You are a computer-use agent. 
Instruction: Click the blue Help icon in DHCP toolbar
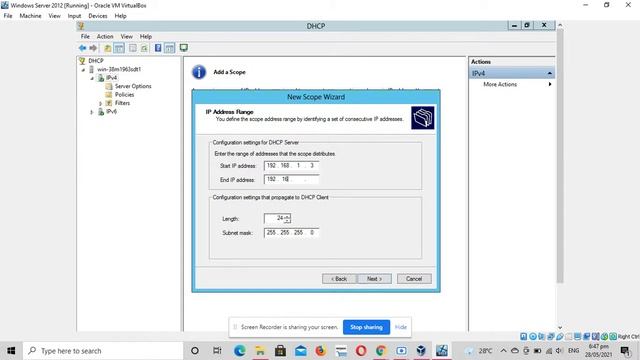point(158,48)
